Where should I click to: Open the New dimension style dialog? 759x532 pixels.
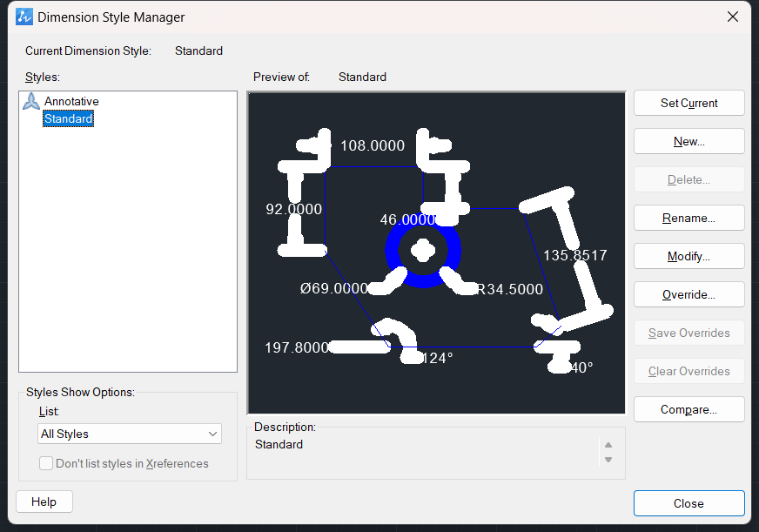[688, 141]
